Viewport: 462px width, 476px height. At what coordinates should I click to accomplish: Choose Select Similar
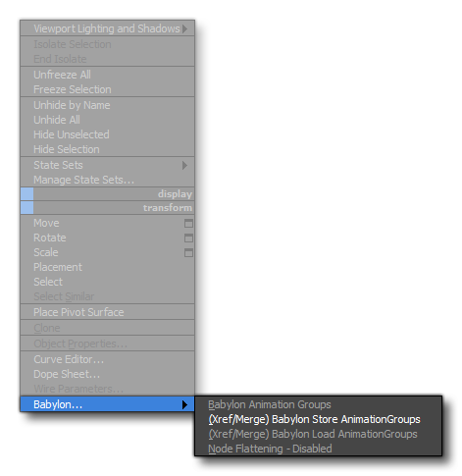click(x=107, y=296)
